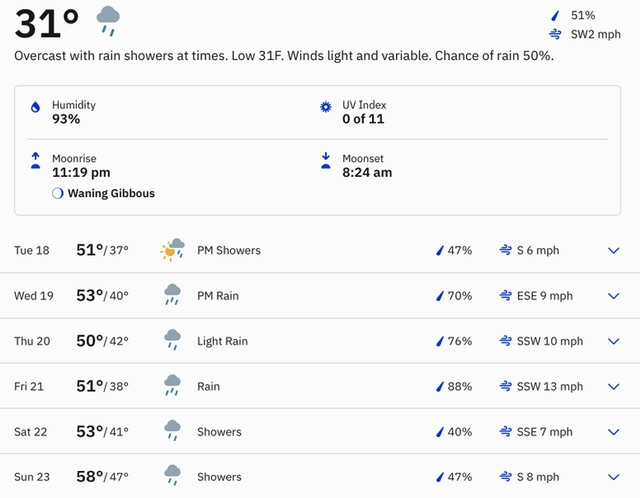Click the PM Rain description for Wed 19

click(218, 296)
